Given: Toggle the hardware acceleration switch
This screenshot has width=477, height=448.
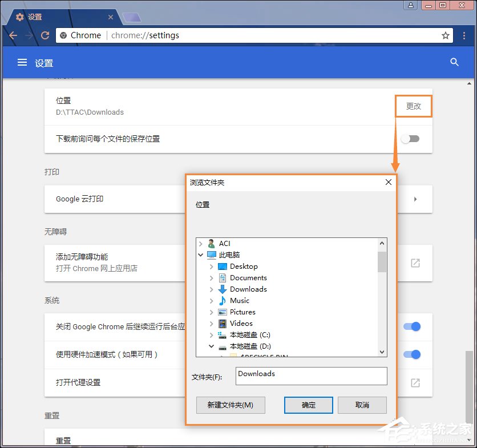Looking at the screenshot, I should click(x=411, y=354).
